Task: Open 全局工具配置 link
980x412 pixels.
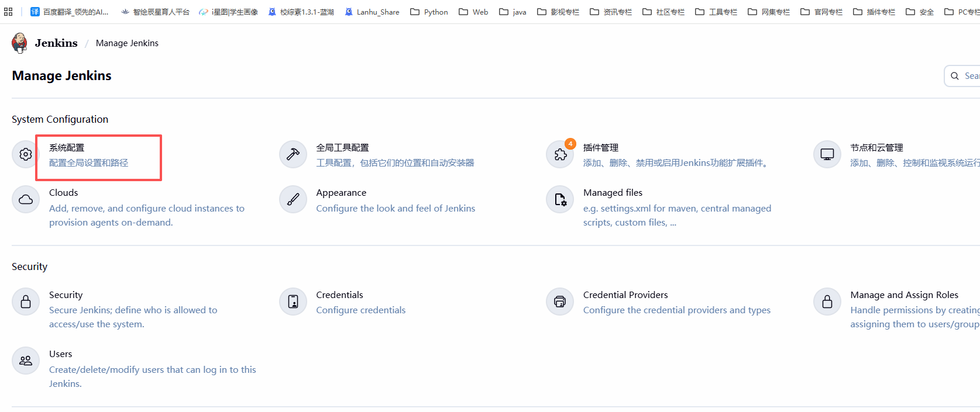Action: click(x=343, y=148)
